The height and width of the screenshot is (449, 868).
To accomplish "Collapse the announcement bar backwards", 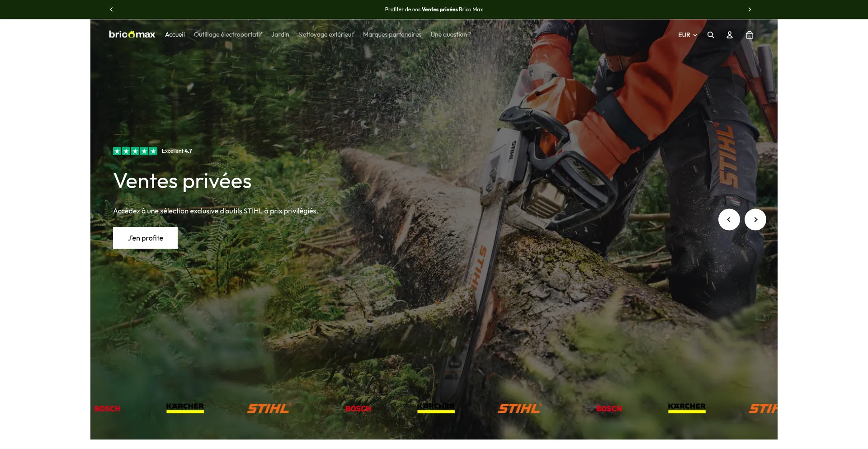I will [111, 9].
